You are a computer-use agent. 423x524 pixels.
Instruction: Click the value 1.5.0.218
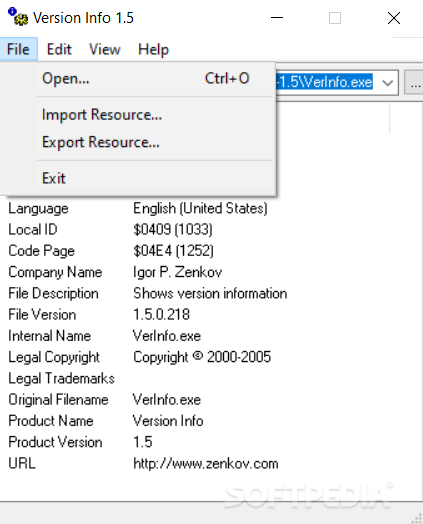[161, 315]
